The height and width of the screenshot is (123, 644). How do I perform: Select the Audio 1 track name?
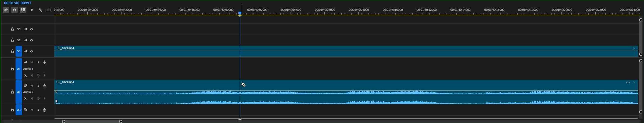(x=28, y=69)
